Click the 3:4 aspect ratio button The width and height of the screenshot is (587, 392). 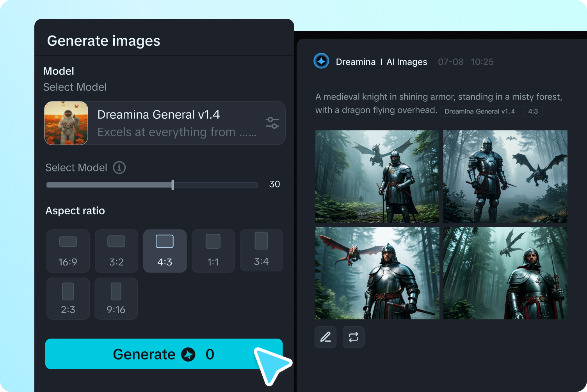261,251
